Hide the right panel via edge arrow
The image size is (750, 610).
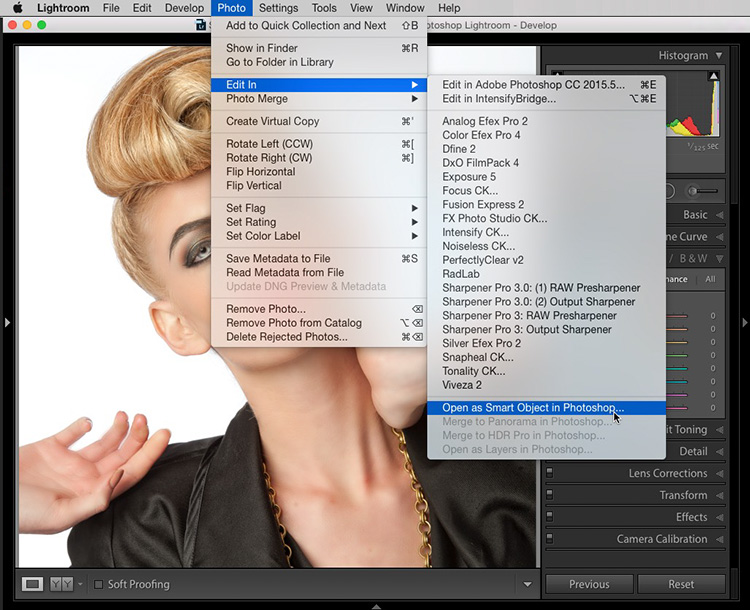point(745,322)
